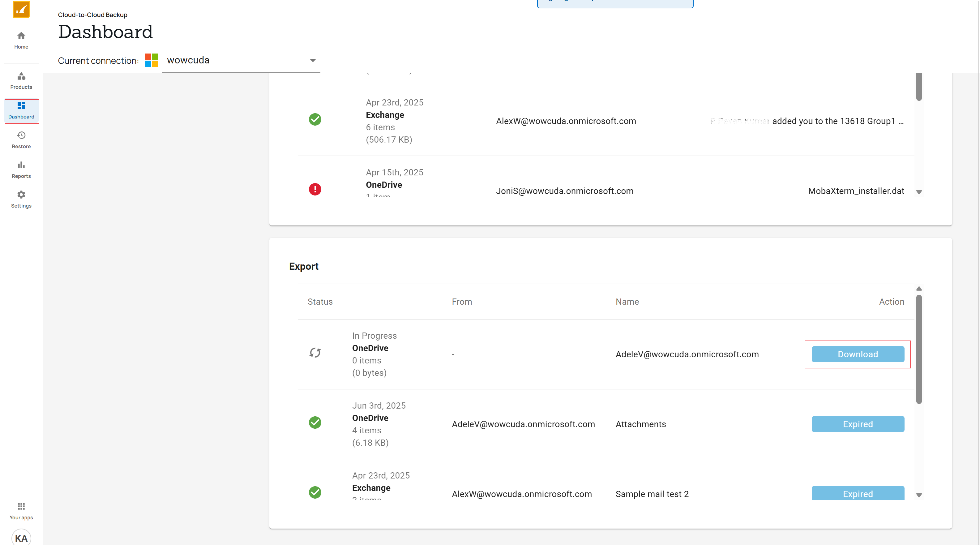Click the Name column header
This screenshot has height=545, width=980.
click(627, 302)
